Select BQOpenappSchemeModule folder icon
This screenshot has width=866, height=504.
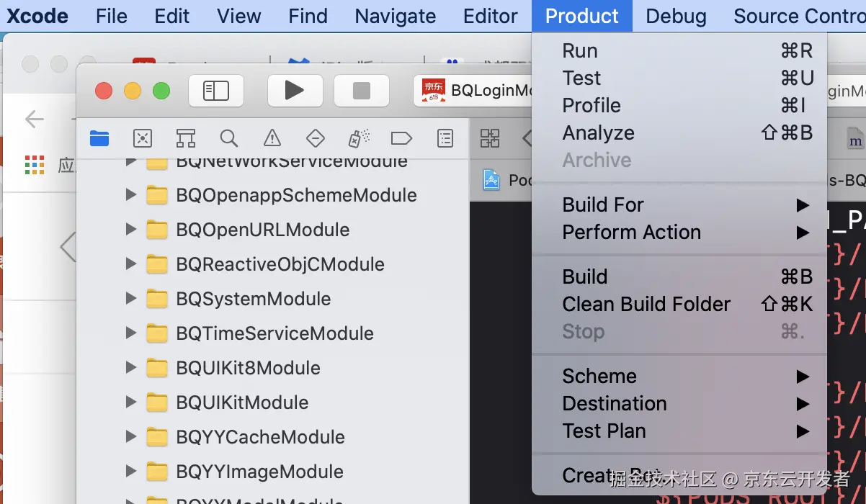click(157, 195)
